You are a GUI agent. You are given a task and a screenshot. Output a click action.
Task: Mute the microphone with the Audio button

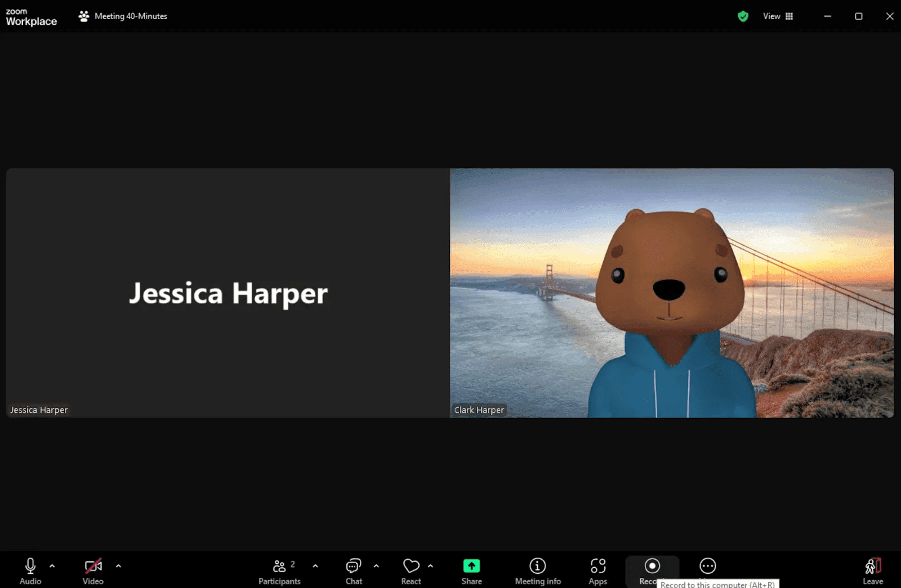pyautogui.click(x=30, y=571)
